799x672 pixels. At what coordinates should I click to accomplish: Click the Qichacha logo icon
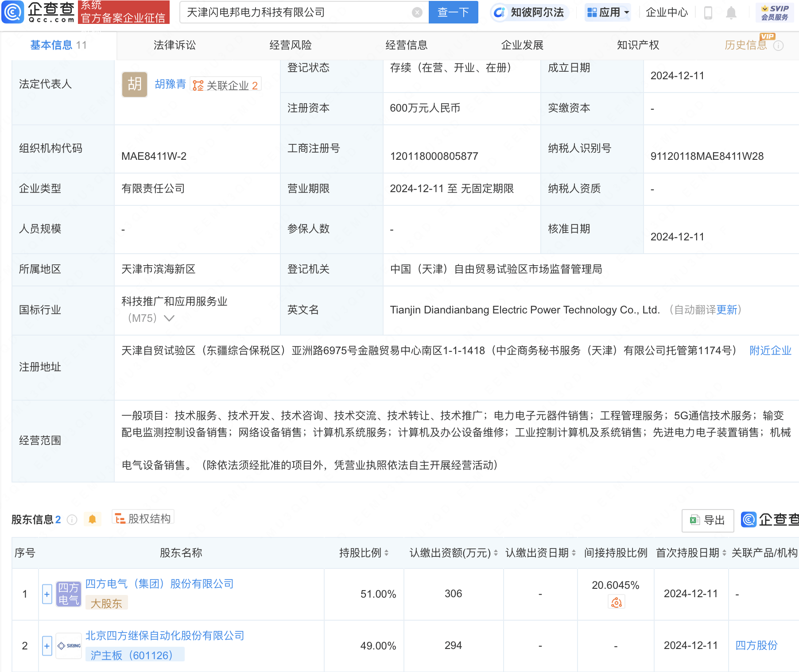pos(13,12)
